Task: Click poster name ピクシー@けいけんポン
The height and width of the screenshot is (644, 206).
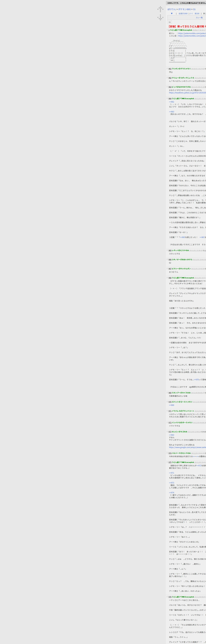Action: [181, 269]
